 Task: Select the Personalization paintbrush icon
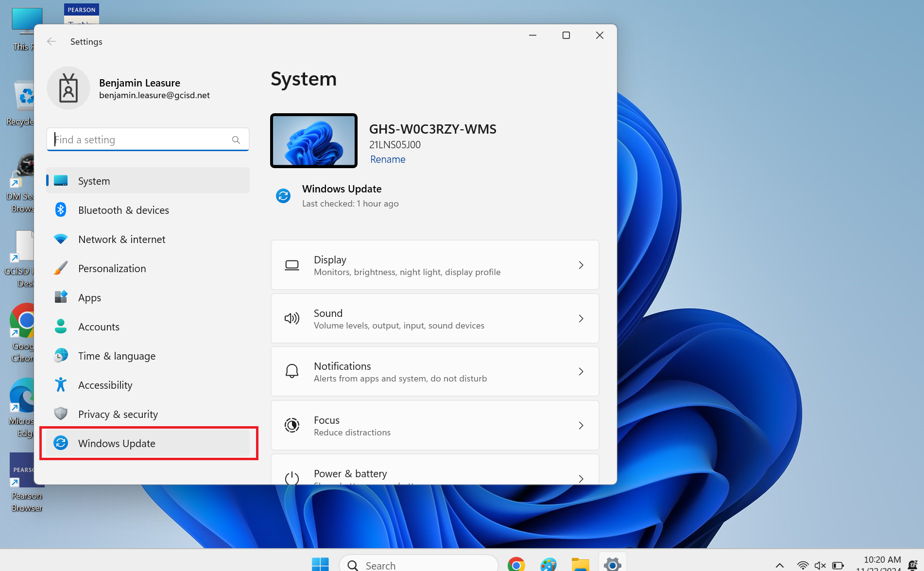[61, 268]
